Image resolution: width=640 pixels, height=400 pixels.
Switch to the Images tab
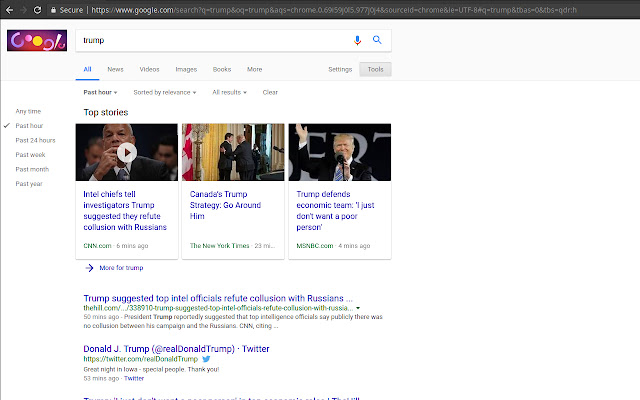click(186, 69)
